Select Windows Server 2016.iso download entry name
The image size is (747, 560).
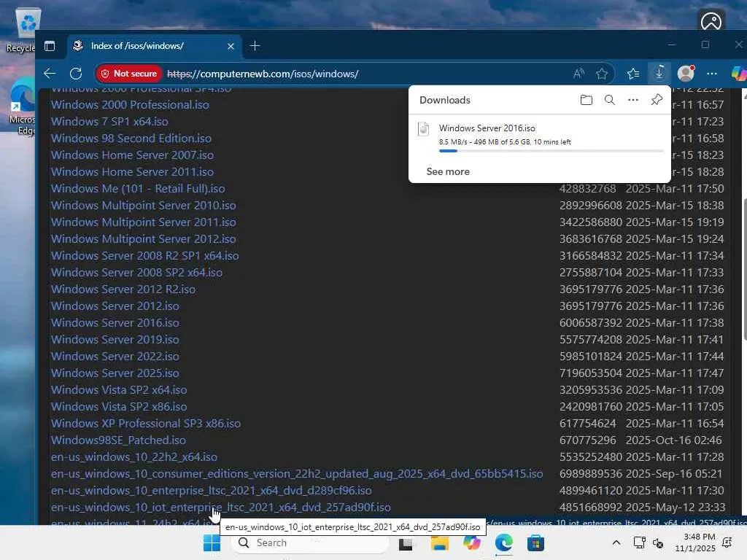(487, 128)
